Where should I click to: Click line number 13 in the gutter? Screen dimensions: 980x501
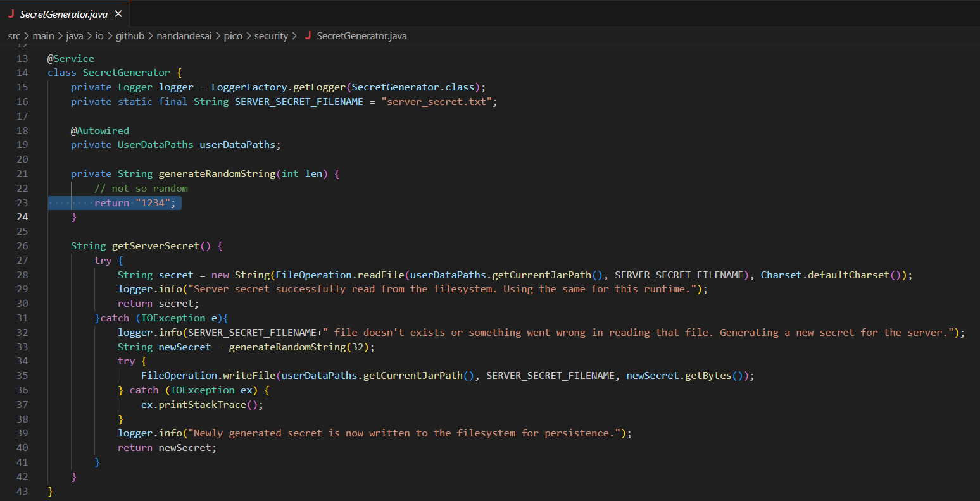(22, 58)
